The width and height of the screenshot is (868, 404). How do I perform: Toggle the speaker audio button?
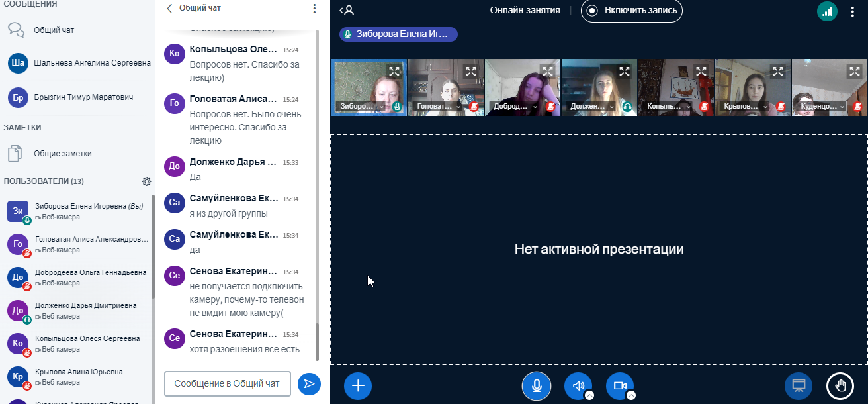(578, 385)
